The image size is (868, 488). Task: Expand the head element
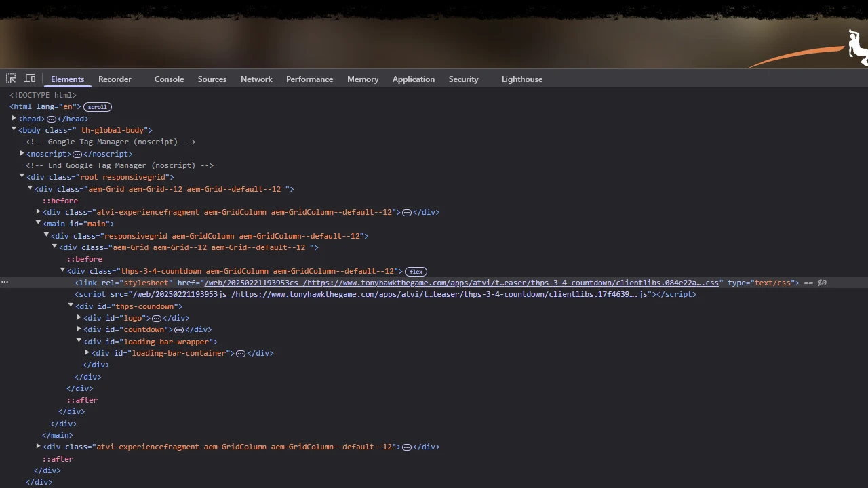[14, 118]
